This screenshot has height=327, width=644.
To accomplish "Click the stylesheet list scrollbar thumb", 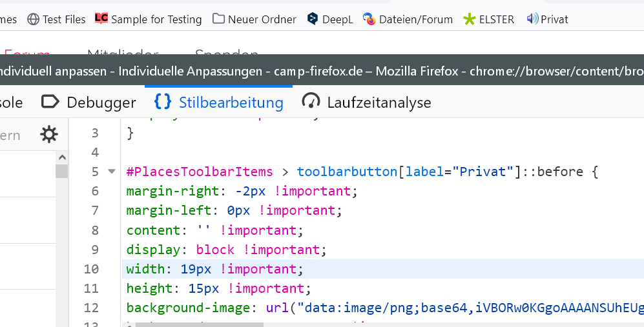I will [x=62, y=171].
